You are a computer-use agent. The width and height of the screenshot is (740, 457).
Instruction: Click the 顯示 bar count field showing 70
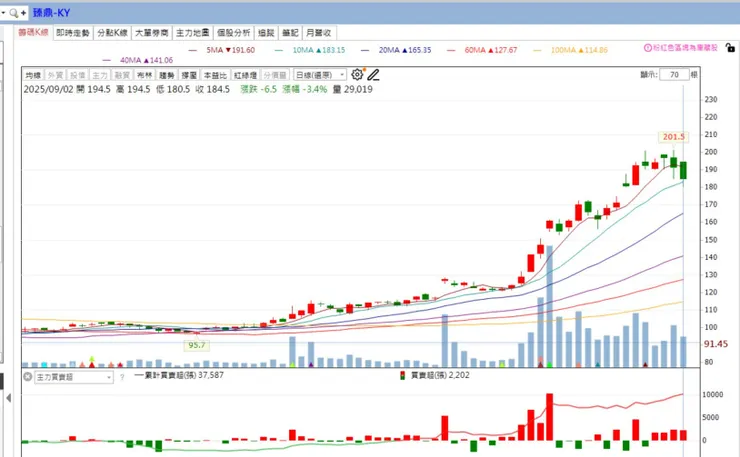pos(674,75)
